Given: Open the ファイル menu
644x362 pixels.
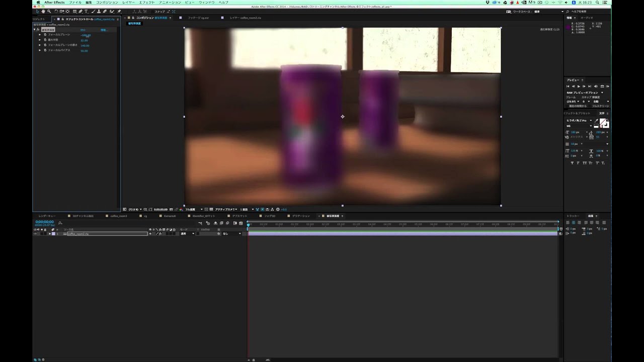Looking at the screenshot, I should pos(75,3).
